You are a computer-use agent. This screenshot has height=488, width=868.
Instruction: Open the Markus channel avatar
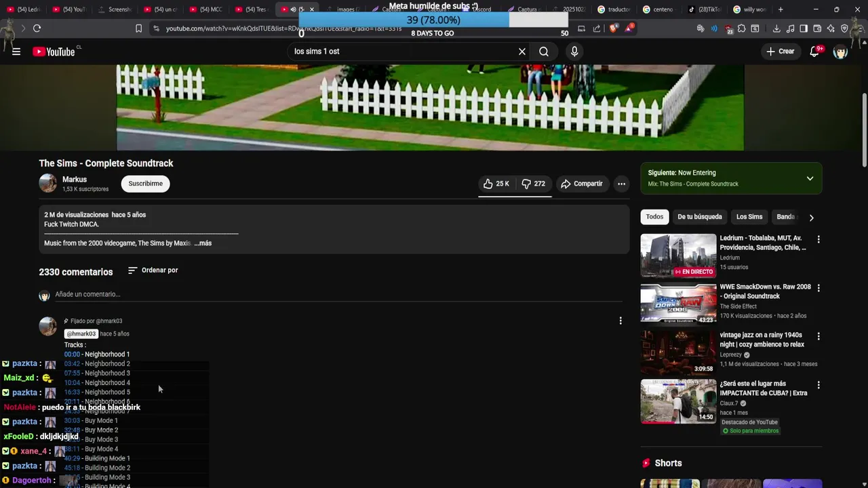(48, 183)
